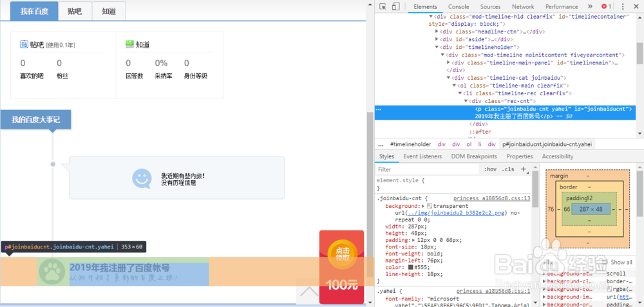Collapse the mod-timeline noinitcontent div node
Image resolution: width=644 pixels, height=307 pixels.
tap(442, 55)
